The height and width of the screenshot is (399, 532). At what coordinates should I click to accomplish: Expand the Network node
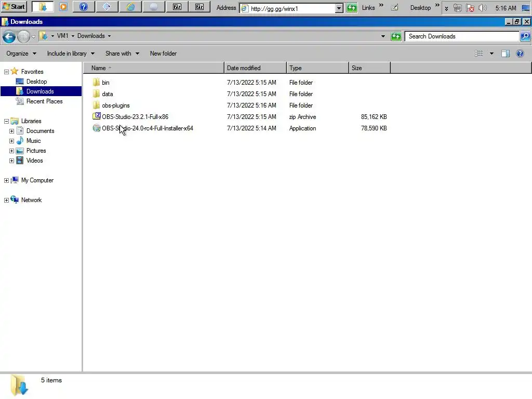point(6,200)
